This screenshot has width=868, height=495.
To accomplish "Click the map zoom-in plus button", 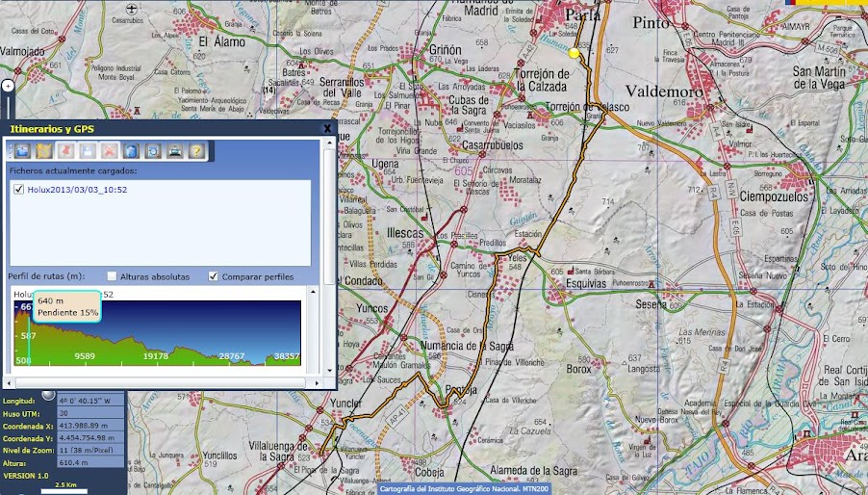I will [x=8, y=86].
